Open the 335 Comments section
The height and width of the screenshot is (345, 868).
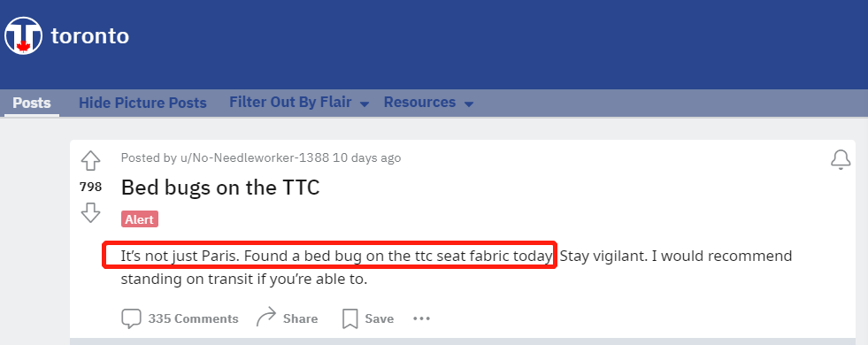180,319
